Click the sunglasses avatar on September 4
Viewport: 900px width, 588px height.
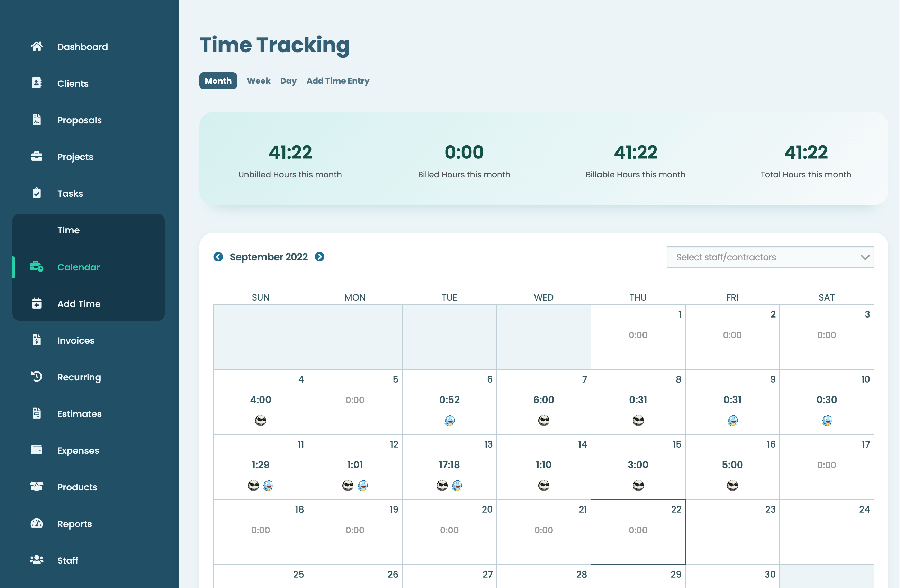click(x=261, y=420)
